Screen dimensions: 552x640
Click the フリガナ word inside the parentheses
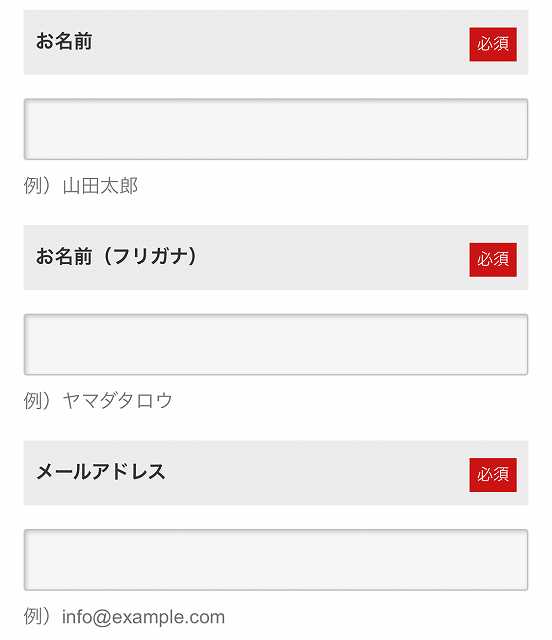[150, 257]
